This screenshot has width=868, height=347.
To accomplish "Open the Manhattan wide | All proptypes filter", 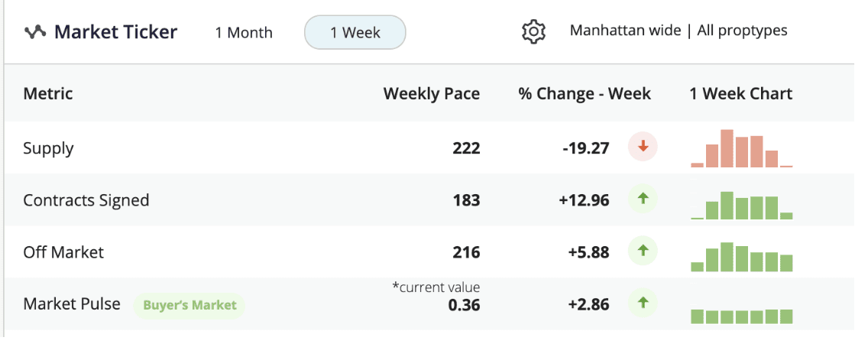I will click(679, 31).
